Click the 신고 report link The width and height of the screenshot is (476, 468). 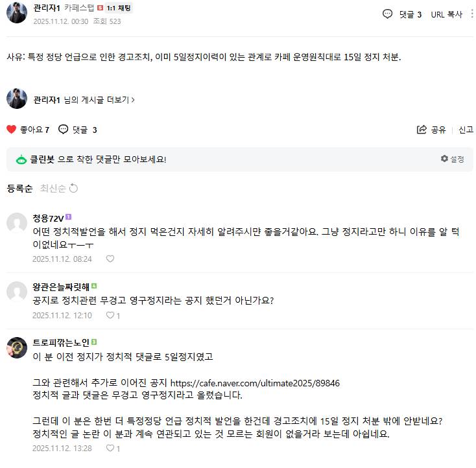(x=466, y=130)
